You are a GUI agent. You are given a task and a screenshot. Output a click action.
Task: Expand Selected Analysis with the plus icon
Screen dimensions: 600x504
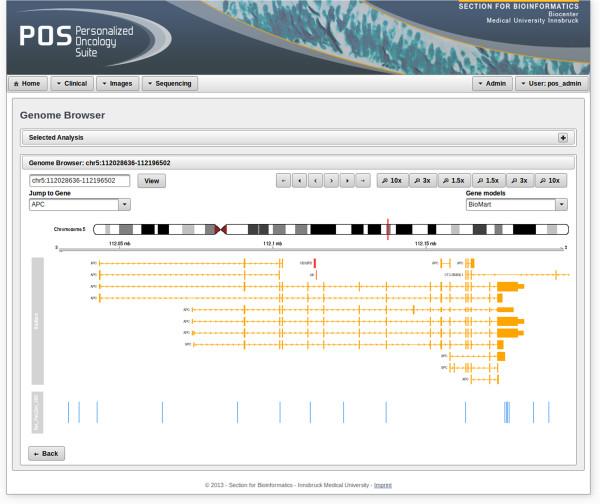tap(562, 137)
